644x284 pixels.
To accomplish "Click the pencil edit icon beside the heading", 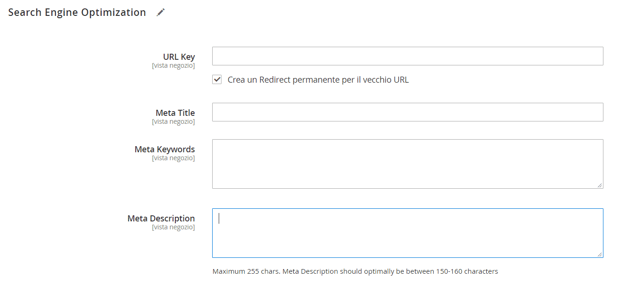I will pyautogui.click(x=160, y=13).
